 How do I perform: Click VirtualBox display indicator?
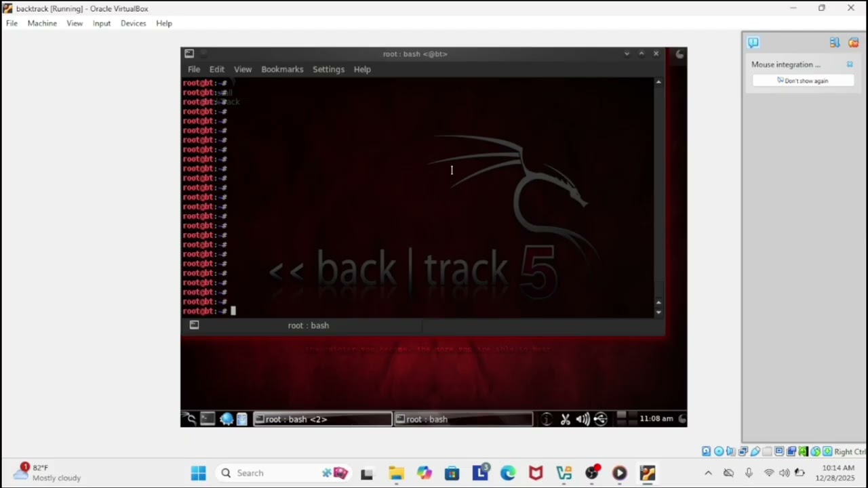[x=779, y=451]
